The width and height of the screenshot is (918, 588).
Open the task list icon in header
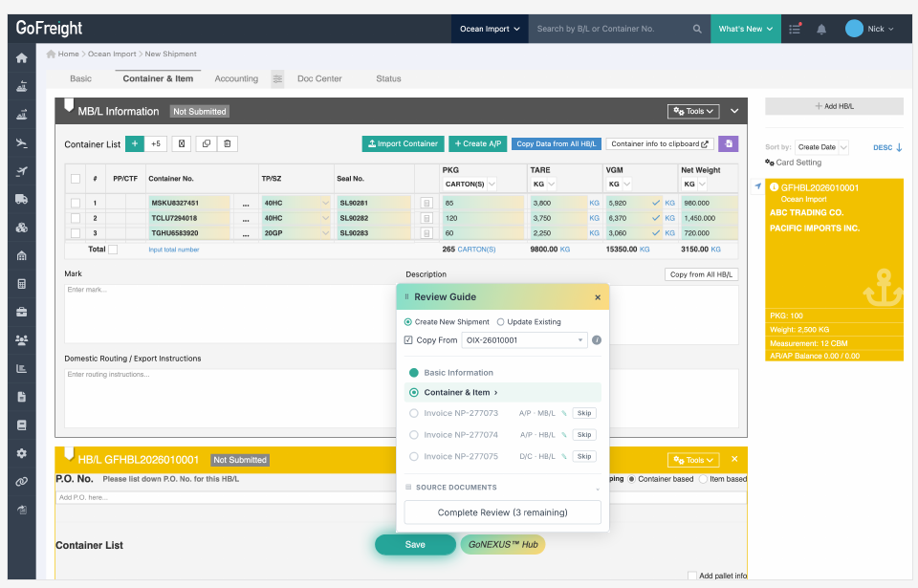(x=795, y=29)
